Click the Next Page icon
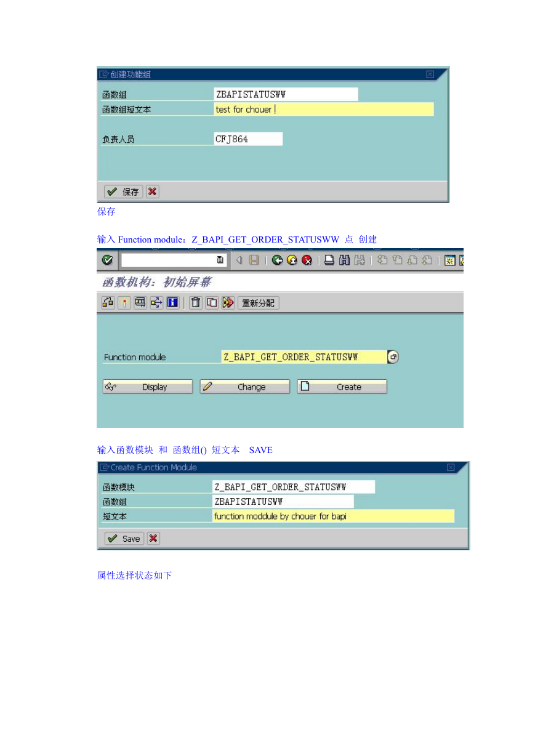The height and width of the screenshot is (756, 535). coord(412,260)
